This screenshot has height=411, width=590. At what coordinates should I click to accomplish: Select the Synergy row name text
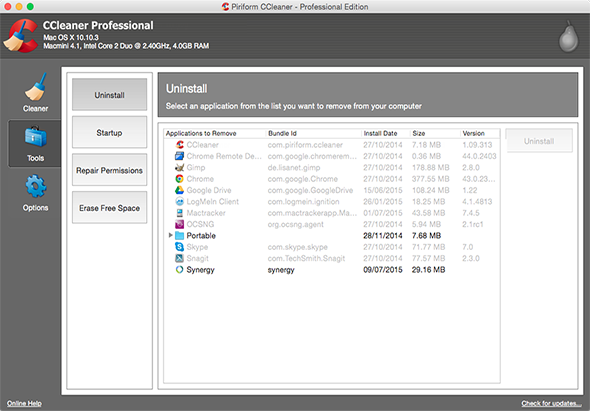tap(201, 270)
